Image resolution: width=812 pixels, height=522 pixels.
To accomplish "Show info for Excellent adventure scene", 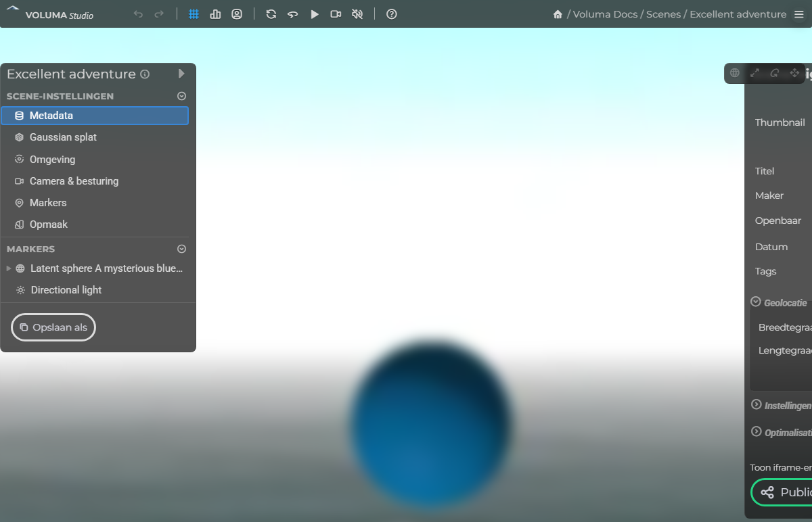I will click(x=145, y=74).
